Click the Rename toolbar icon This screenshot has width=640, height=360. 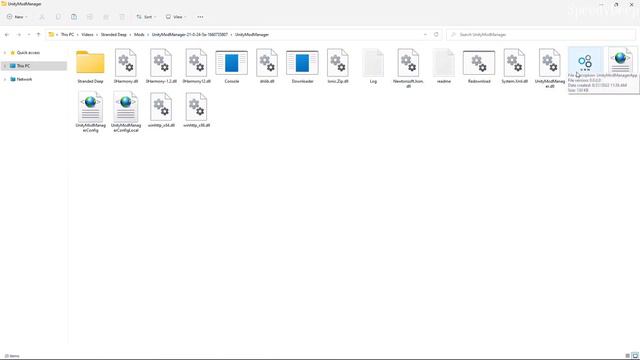[x=90, y=17]
